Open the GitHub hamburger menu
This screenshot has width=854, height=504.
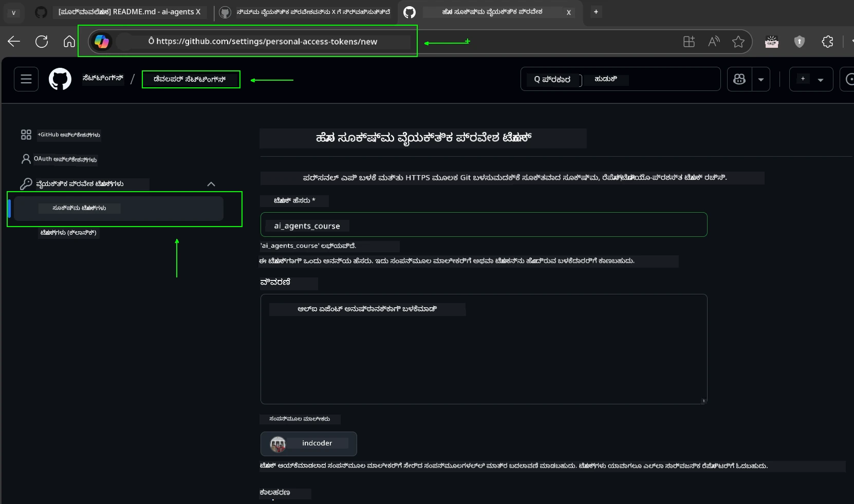pyautogui.click(x=26, y=79)
